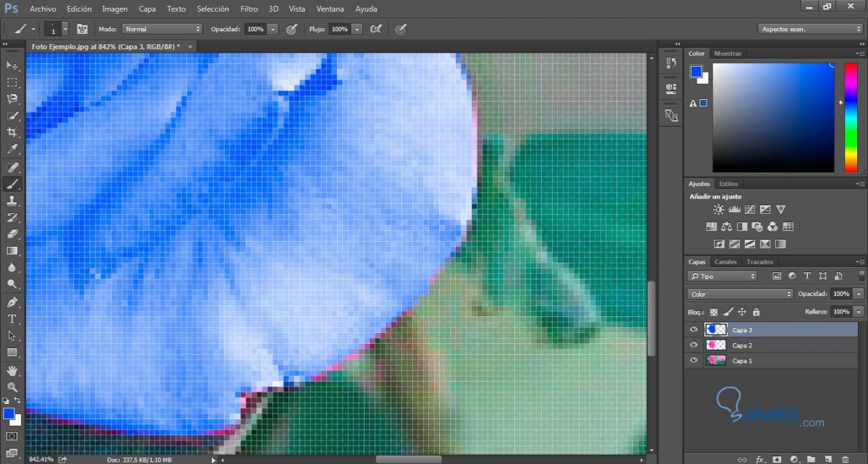Lock image pixels with brush icon

click(728, 312)
